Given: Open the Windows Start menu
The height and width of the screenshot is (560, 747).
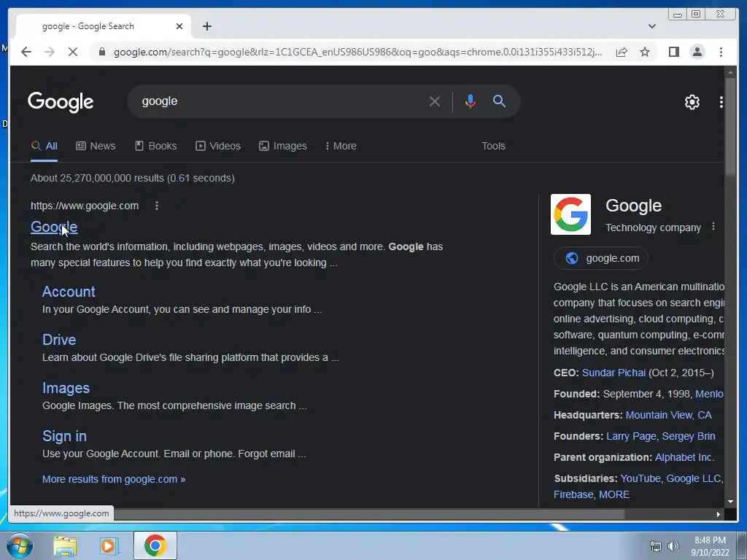Looking at the screenshot, I should (x=19, y=545).
